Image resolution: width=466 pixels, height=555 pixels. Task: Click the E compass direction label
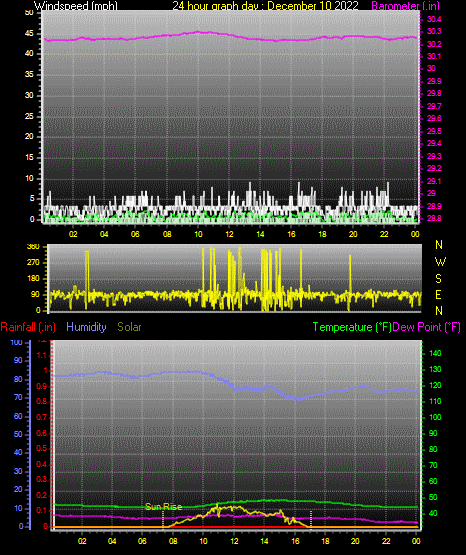click(x=438, y=295)
